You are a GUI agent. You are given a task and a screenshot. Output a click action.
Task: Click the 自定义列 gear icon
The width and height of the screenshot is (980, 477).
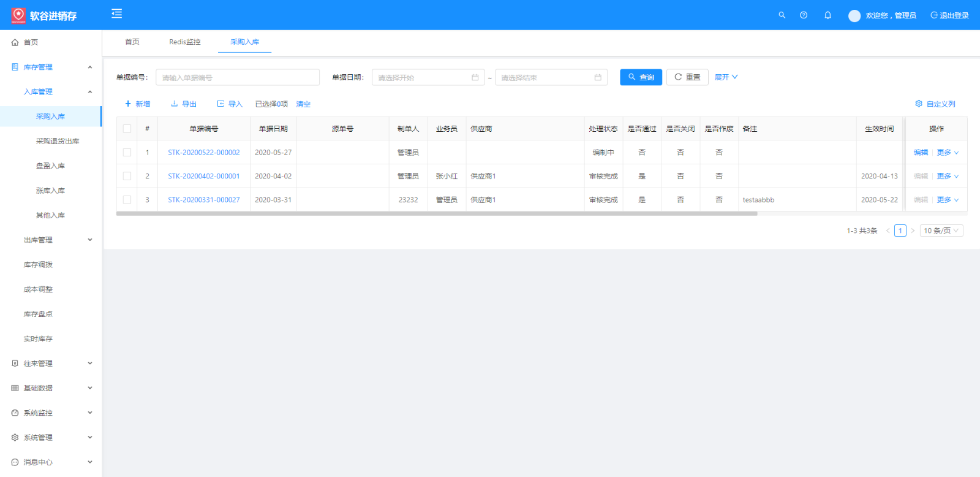click(918, 104)
